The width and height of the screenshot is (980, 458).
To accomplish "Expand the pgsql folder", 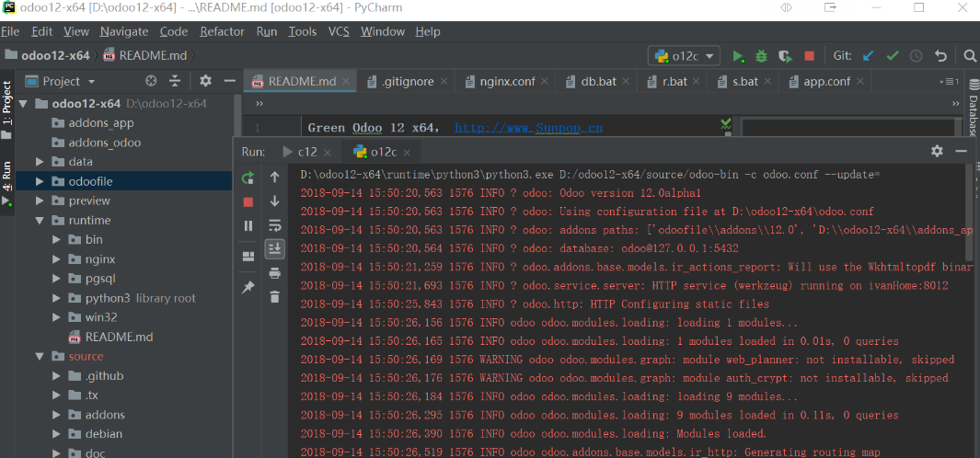I will (56, 279).
